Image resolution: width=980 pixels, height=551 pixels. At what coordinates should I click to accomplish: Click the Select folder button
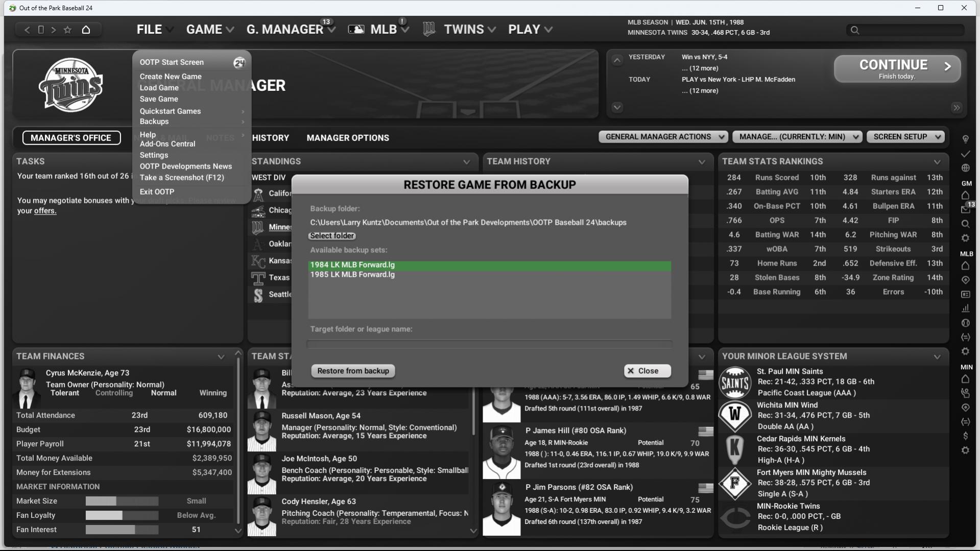[332, 236]
